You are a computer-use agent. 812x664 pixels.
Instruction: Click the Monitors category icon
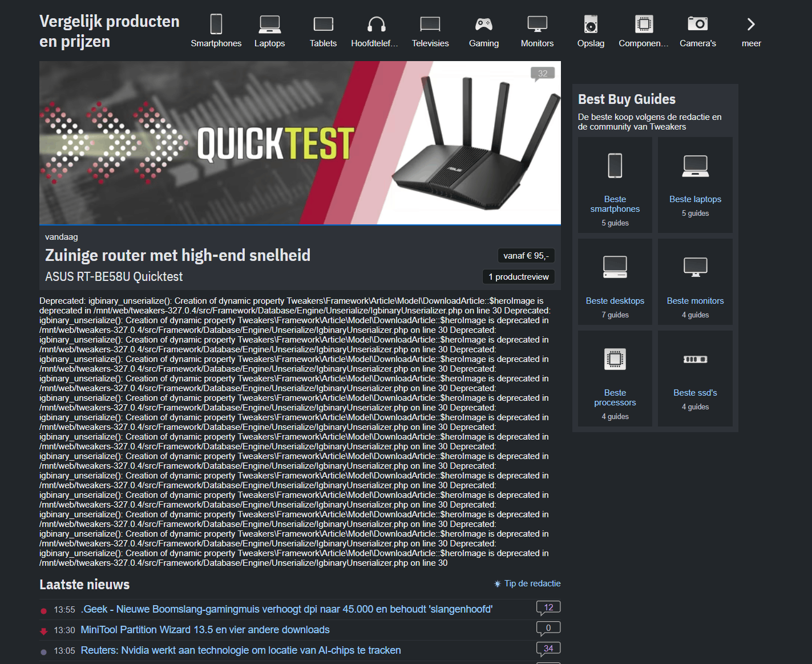[537, 24]
